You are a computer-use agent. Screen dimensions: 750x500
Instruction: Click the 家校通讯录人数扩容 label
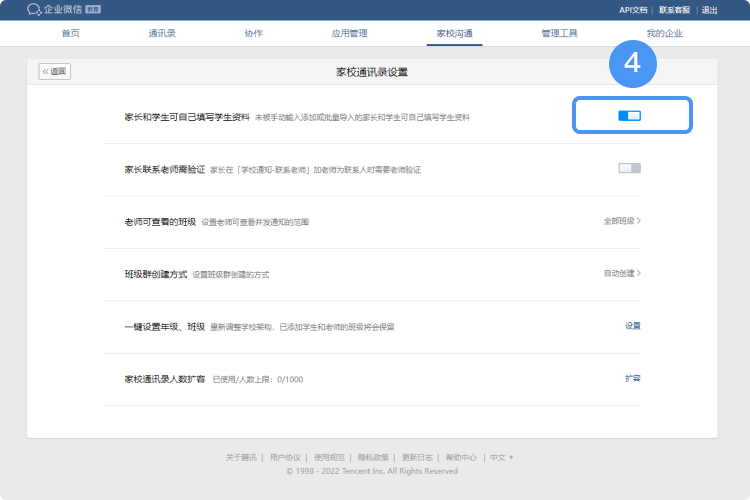coord(165,379)
